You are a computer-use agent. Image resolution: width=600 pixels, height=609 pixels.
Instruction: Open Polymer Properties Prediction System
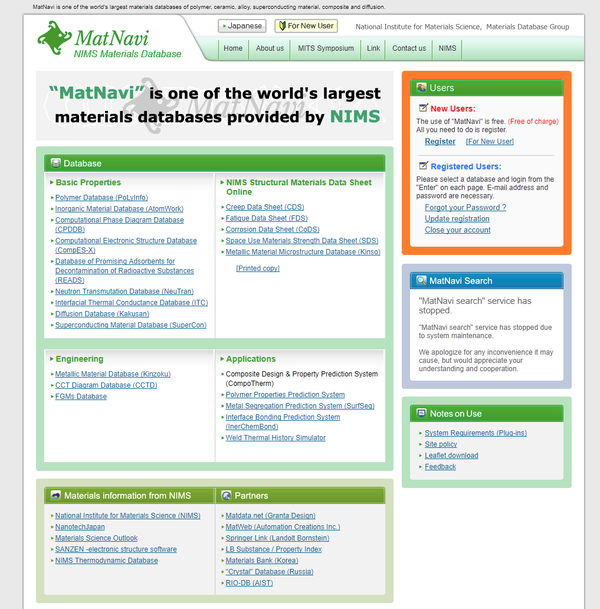(285, 395)
